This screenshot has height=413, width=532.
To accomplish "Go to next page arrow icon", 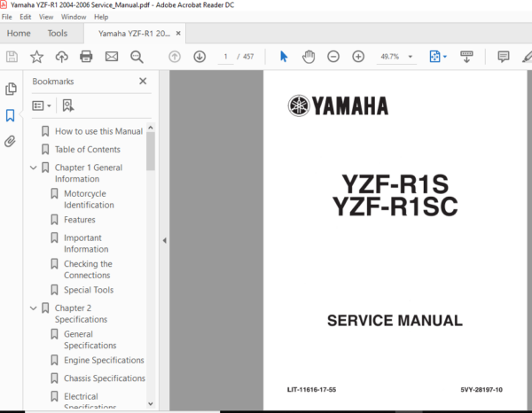I will 199,57.
